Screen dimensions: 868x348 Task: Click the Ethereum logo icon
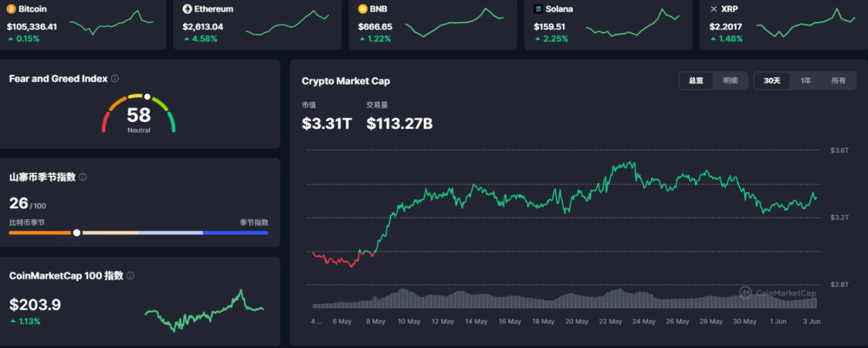[187, 8]
